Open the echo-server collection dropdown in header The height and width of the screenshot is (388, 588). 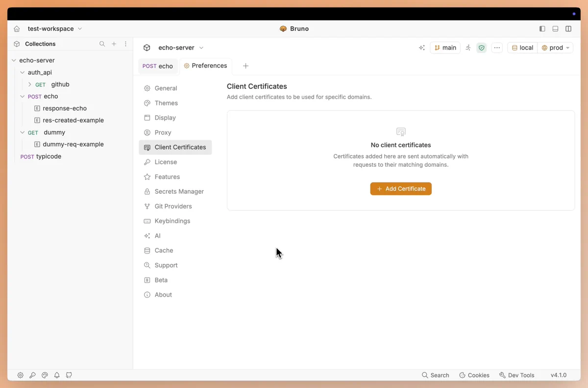[181, 48]
